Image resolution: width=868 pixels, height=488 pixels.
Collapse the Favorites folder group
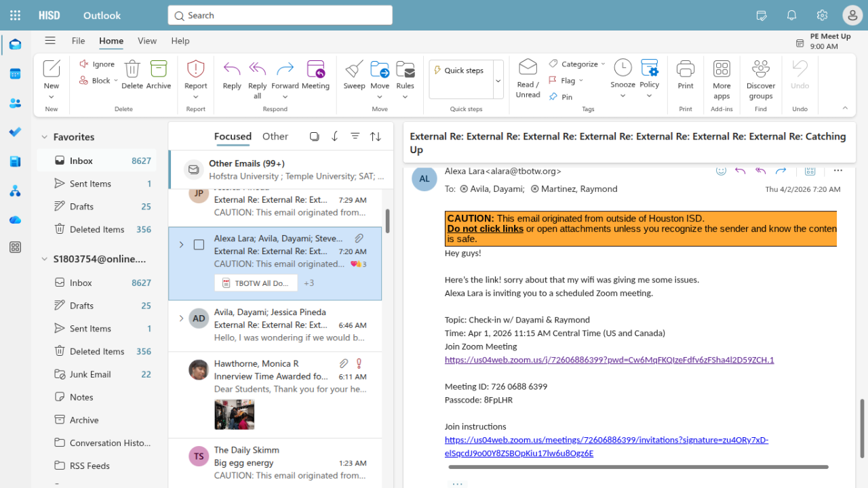pos(45,137)
